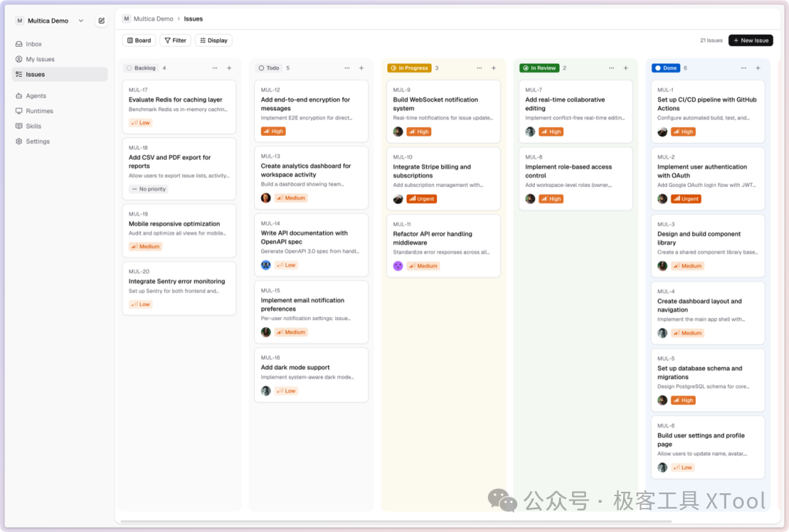Click the In Review status badge
Image resolution: width=789 pixels, height=532 pixels.
539,68
